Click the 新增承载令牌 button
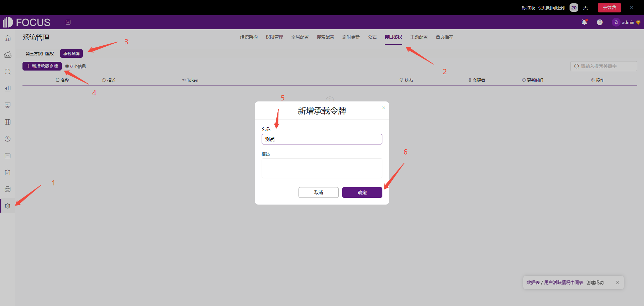 42,66
